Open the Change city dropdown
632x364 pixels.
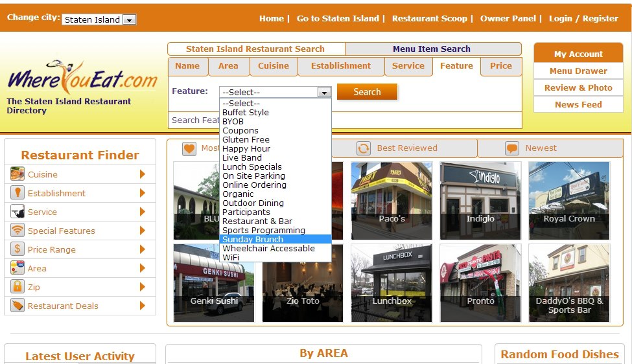click(x=99, y=19)
